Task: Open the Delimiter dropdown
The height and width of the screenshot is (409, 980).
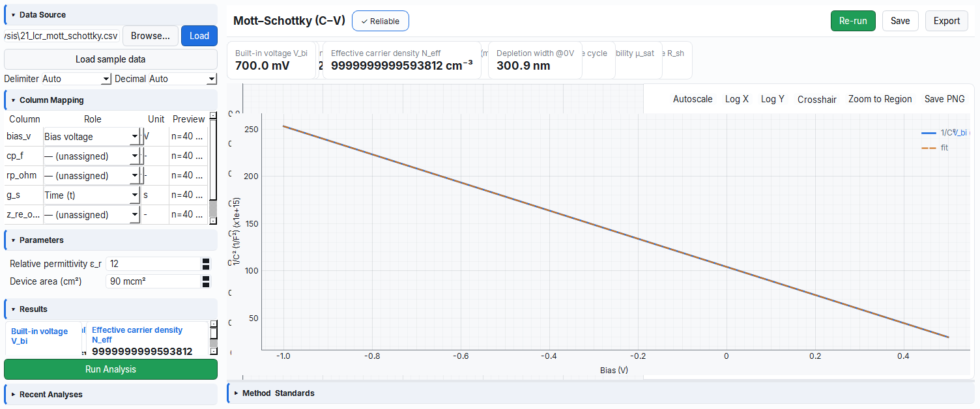Action: click(76, 79)
